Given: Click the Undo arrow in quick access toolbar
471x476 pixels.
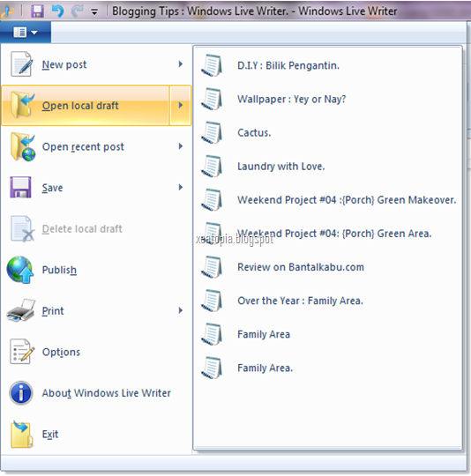Looking at the screenshot, I should click(x=57, y=11).
